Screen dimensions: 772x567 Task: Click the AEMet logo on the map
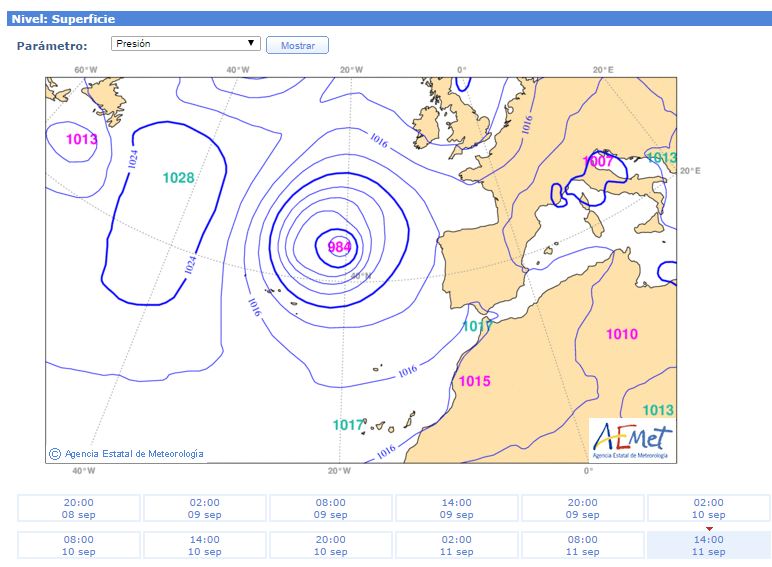(632, 440)
